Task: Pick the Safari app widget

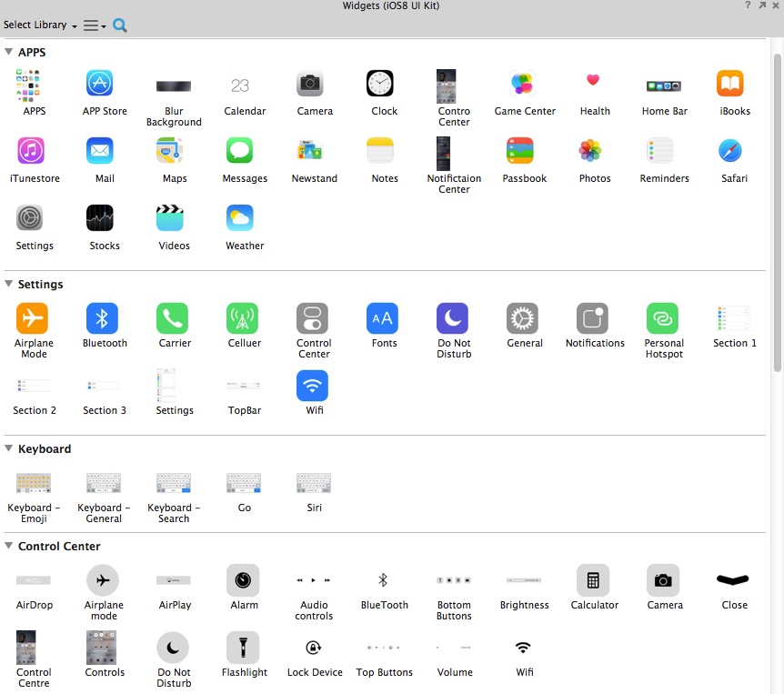Action: pyautogui.click(x=730, y=150)
